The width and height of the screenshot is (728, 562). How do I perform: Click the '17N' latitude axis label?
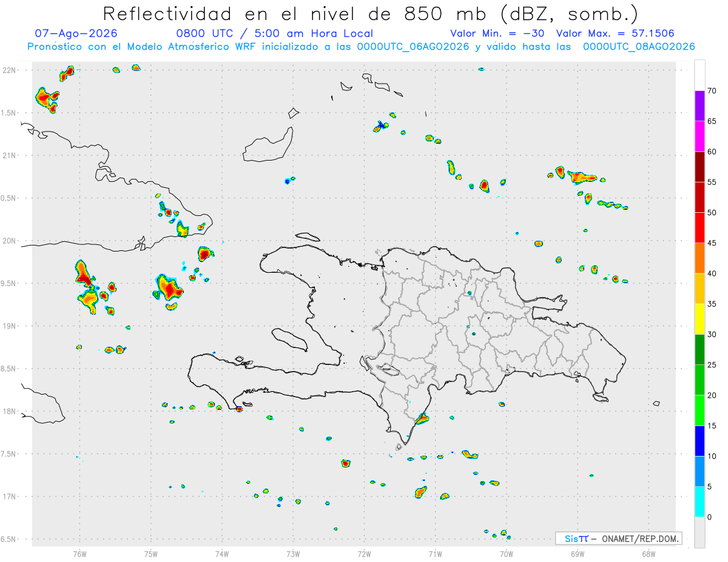click(x=10, y=497)
